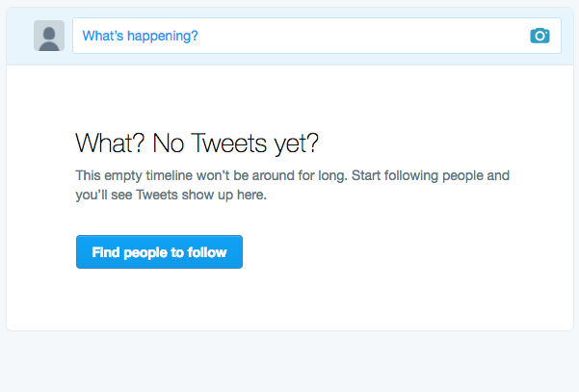Focus the "What's happening?" compose box
579x392 pixels.
[x=317, y=36]
